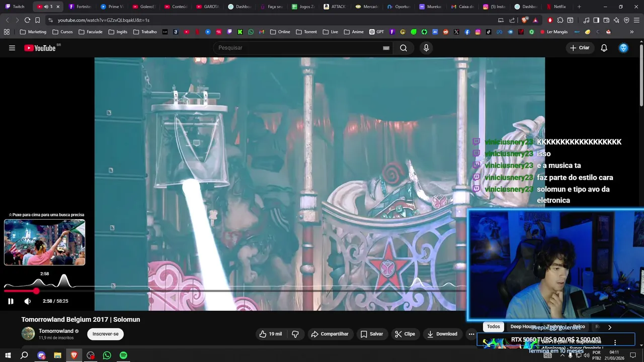
Task: Open the Trabalho bookmarks folder
Action: (x=145, y=32)
